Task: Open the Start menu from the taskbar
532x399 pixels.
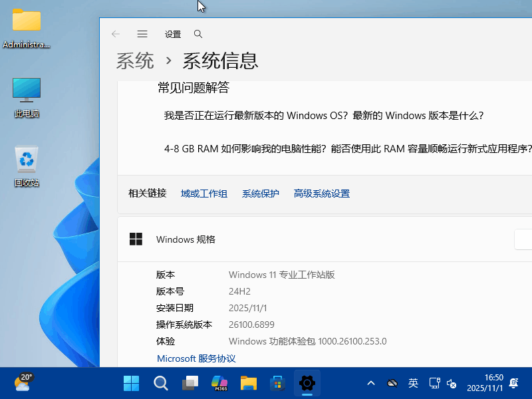Action: [x=131, y=383]
